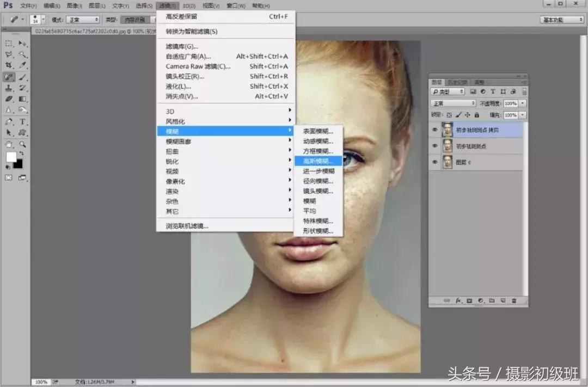Switch to the 历史记录 panel tab
This screenshot has height=387, width=588.
pyautogui.click(x=457, y=82)
